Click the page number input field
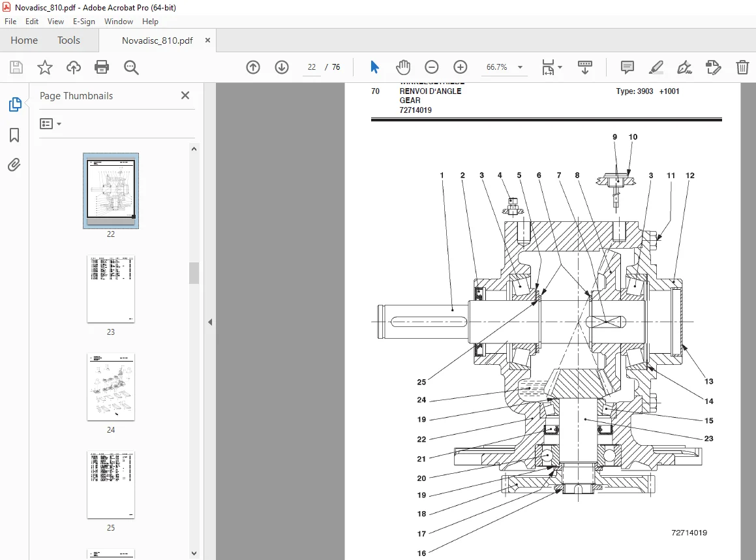The width and height of the screenshot is (756, 560). click(312, 67)
